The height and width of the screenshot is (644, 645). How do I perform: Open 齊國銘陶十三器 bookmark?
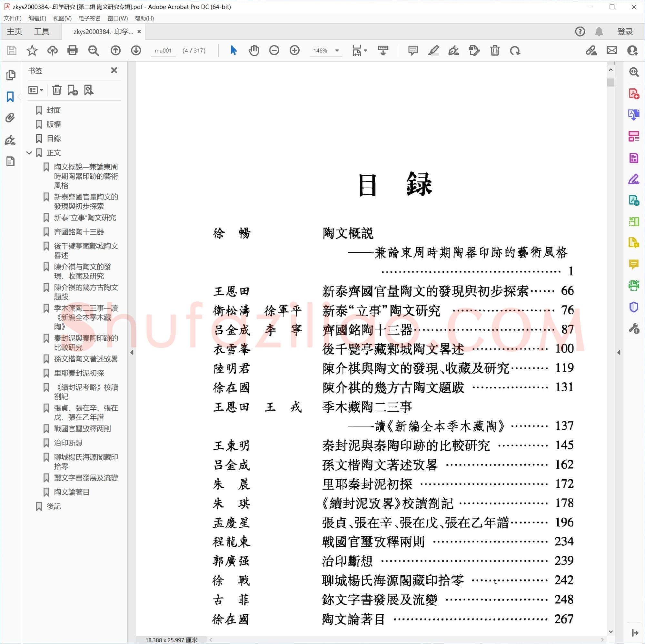click(79, 232)
